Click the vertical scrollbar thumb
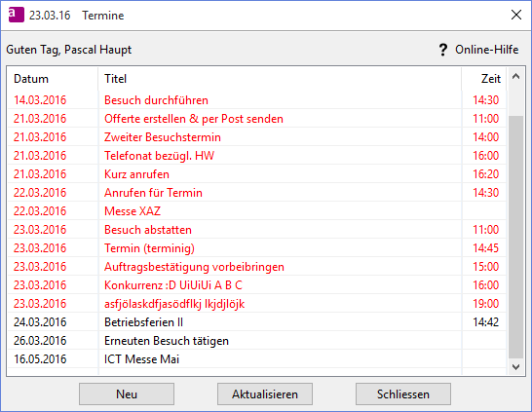The height and width of the screenshot is (412, 532). tap(515, 237)
